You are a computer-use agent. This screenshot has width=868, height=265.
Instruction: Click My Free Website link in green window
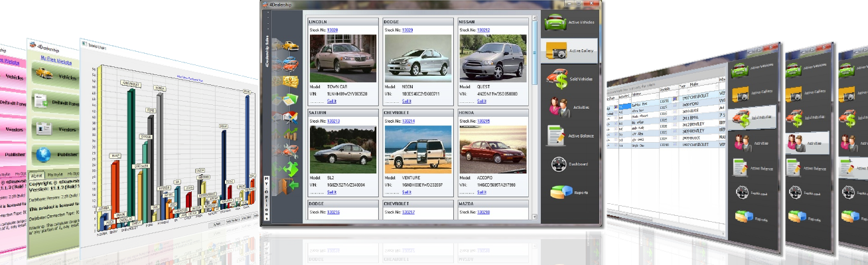pos(56,60)
